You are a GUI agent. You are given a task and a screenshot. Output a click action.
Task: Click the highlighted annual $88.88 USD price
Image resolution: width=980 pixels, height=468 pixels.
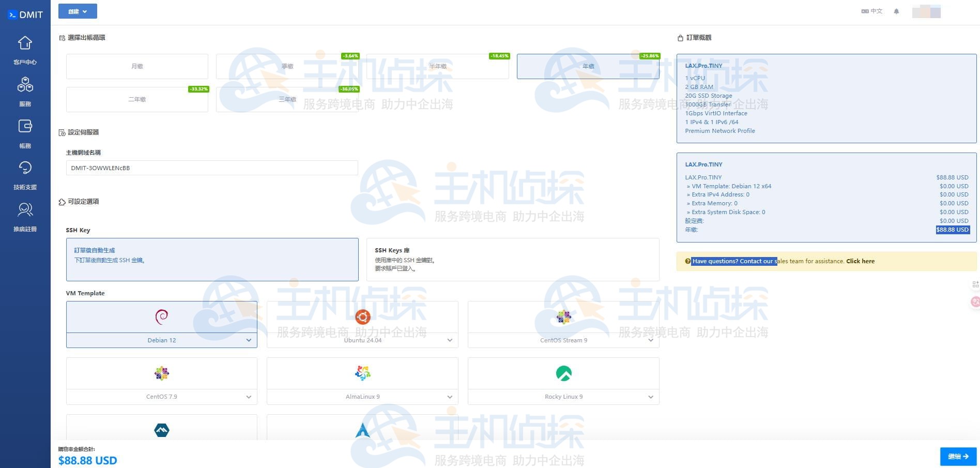point(953,230)
